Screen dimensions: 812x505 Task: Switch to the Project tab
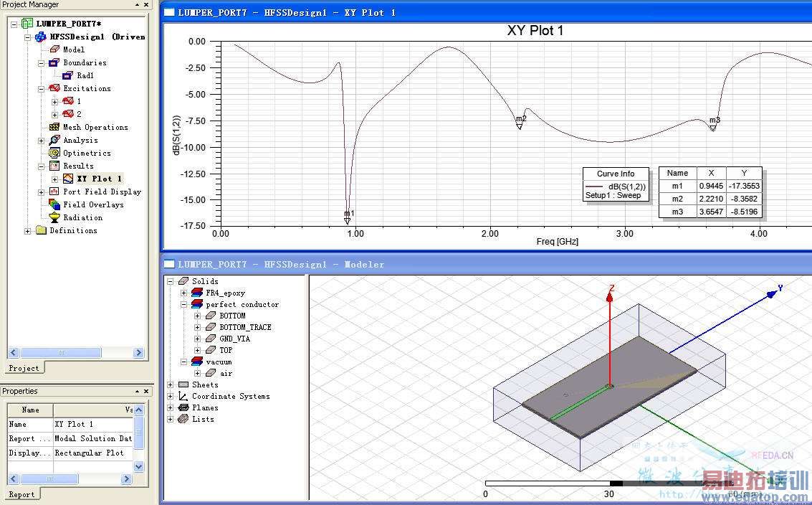point(24,368)
